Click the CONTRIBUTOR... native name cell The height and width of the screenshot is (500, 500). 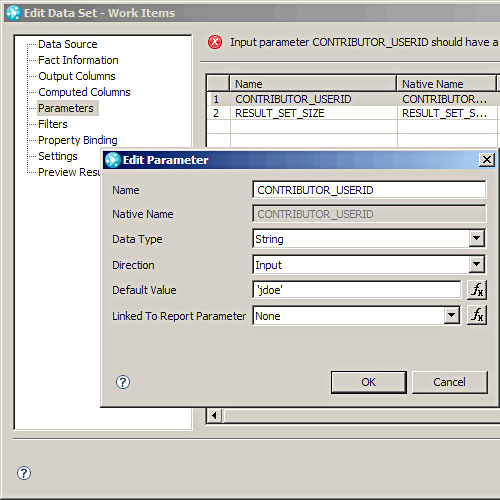tap(447, 99)
